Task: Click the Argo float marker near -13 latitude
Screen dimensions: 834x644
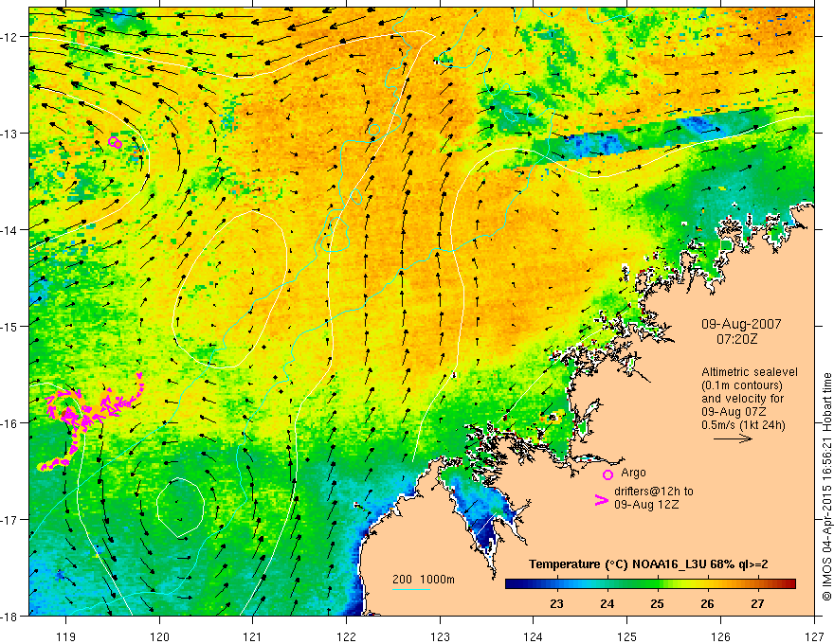Action: tap(115, 142)
